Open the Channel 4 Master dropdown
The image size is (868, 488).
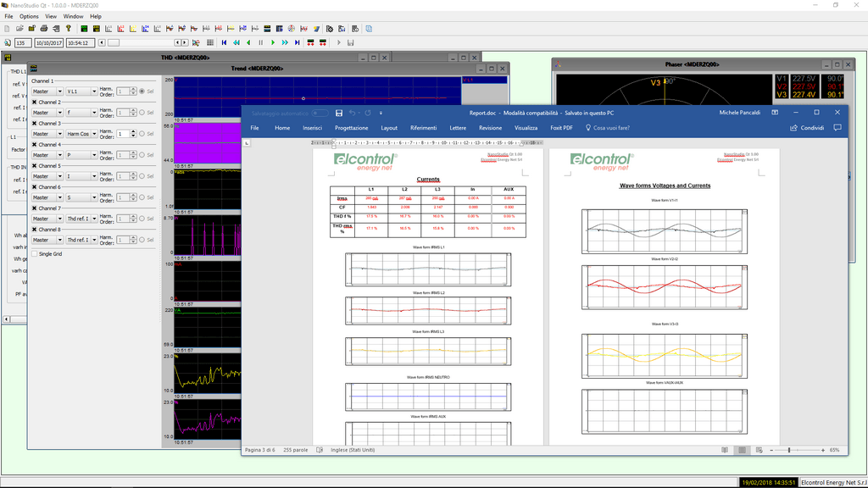47,154
